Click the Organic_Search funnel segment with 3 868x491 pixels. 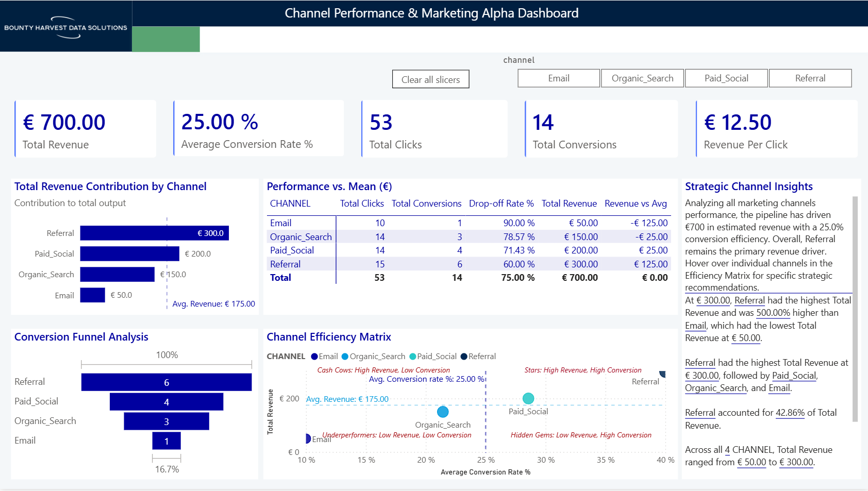(x=166, y=421)
